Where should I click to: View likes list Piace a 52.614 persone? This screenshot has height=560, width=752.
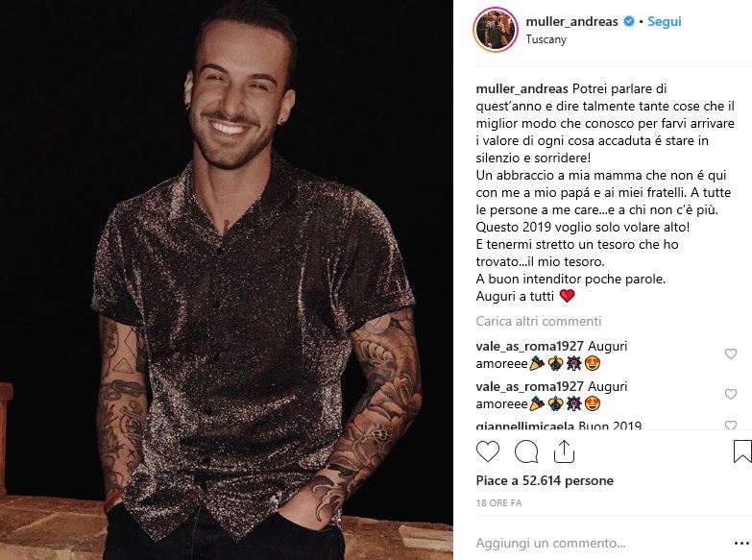[x=545, y=480]
